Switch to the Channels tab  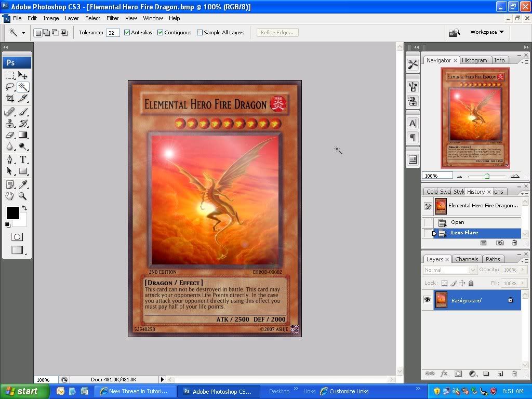coord(466,259)
